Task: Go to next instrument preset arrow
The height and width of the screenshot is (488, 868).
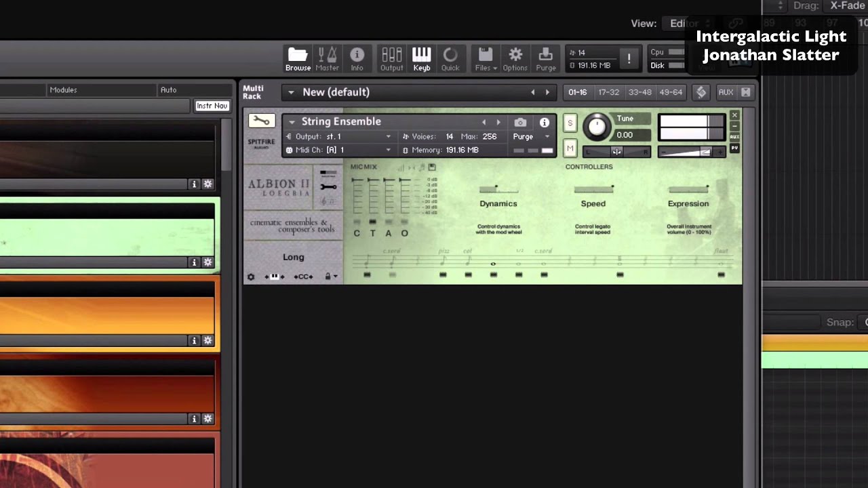Action: [x=498, y=122]
